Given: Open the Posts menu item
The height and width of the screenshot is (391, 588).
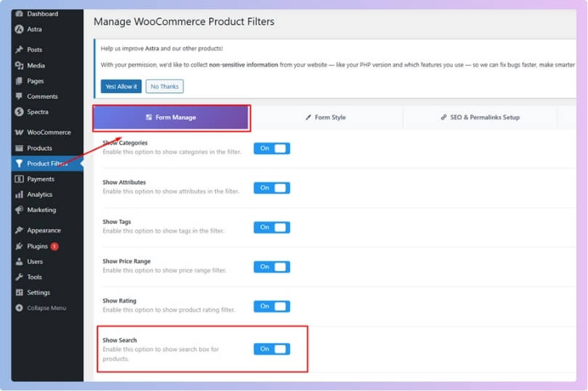Looking at the screenshot, I should coord(47,49).
